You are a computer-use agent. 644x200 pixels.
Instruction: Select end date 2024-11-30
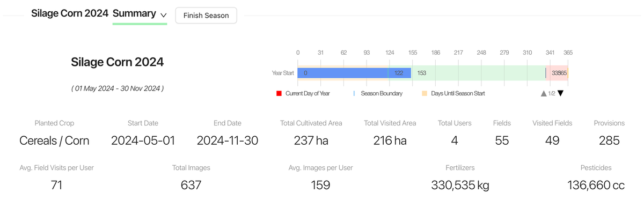click(228, 141)
